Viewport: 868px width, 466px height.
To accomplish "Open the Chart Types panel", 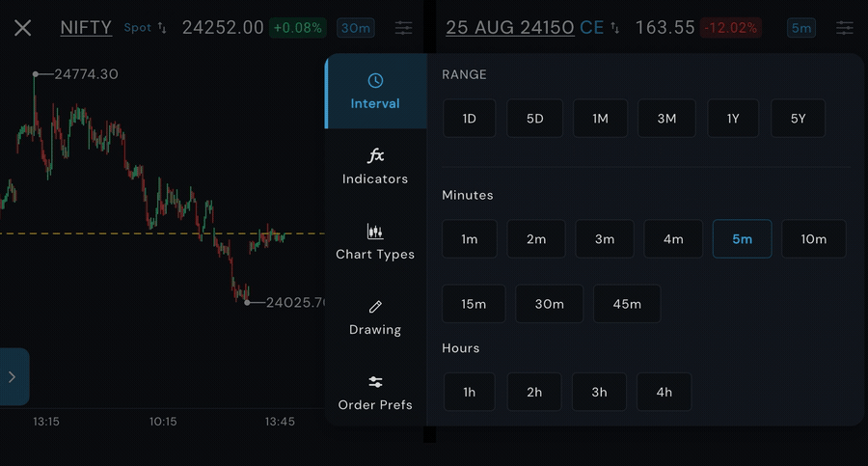I will tap(375, 241).
